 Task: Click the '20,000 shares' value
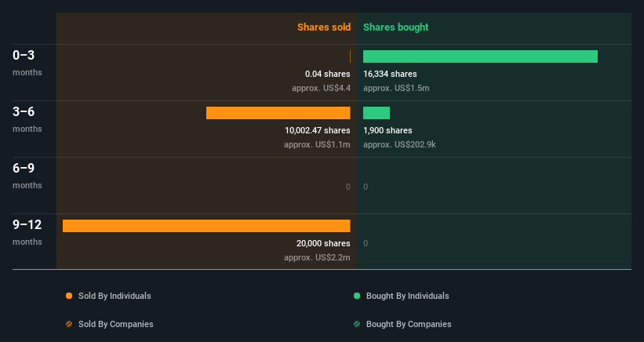[323, 243]
